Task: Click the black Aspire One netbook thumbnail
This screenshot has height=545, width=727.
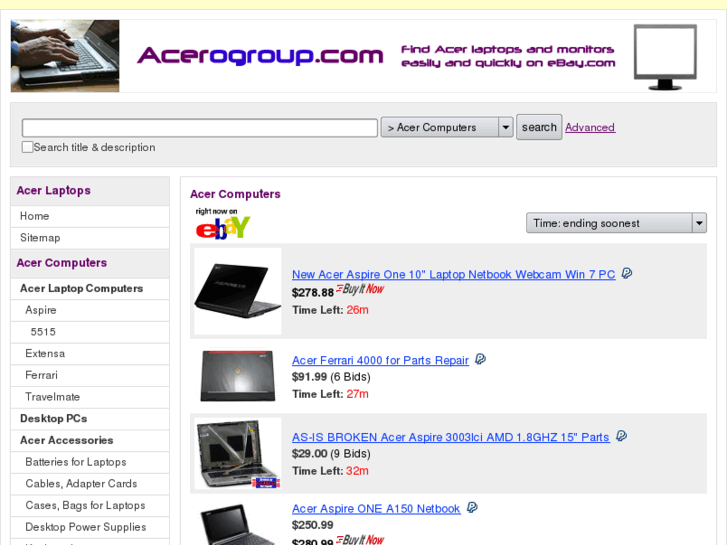Action: point(237,291)
